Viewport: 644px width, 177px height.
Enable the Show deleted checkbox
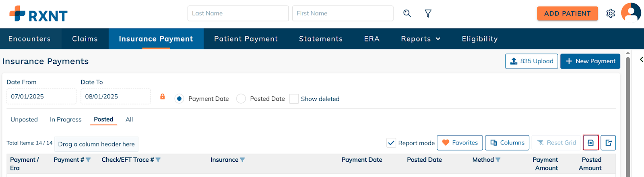click(x=294, y=99)
